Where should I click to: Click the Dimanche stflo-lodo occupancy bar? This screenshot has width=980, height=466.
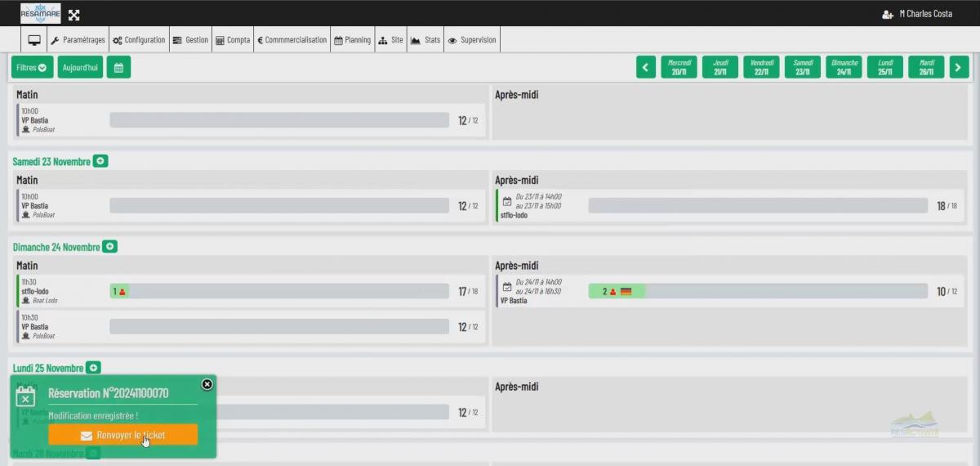tap(279, 291)
